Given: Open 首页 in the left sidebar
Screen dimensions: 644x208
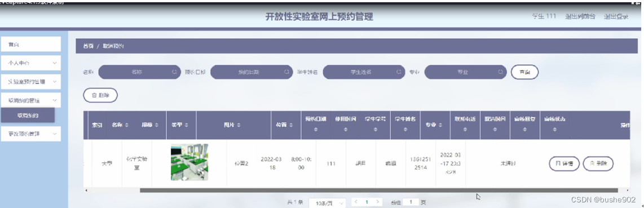Looking at the screenshot, I should (x=31, y=45).
